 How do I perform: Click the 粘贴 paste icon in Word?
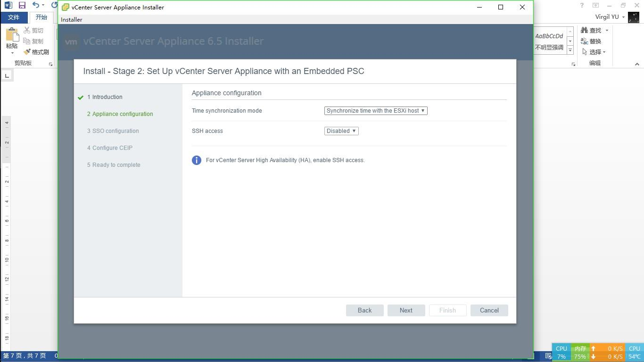[12, 35]
